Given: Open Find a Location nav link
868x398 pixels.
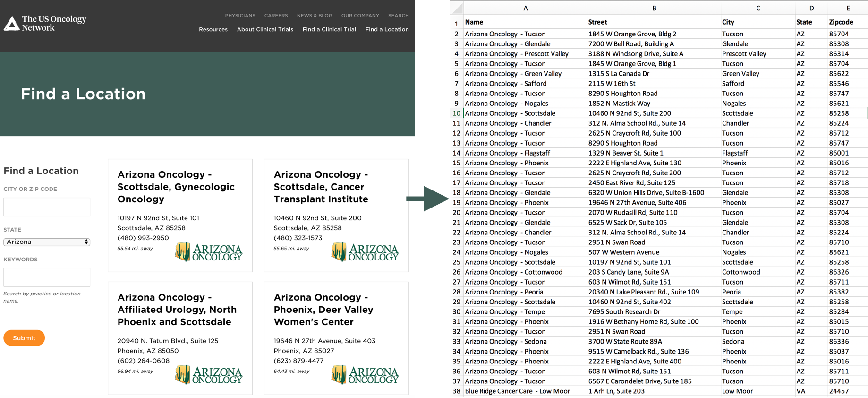Looking at the screenshot, I should 387,29.
